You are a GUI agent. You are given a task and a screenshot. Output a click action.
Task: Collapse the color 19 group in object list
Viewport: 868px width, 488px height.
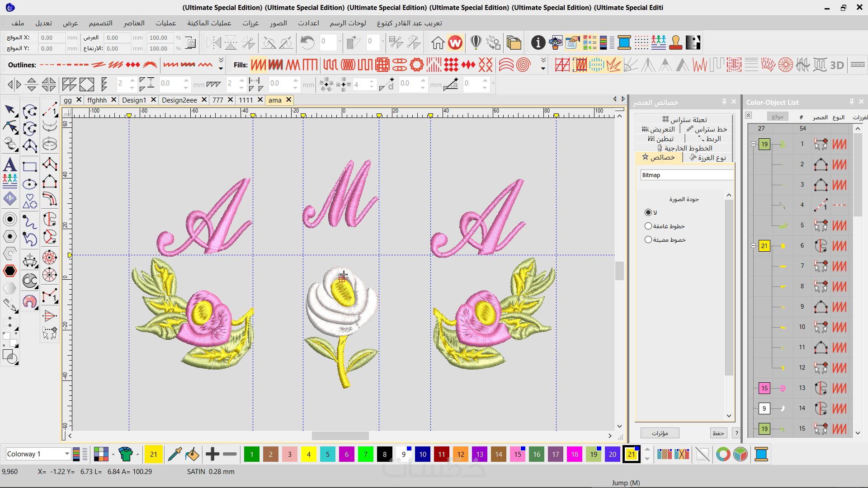753,144
